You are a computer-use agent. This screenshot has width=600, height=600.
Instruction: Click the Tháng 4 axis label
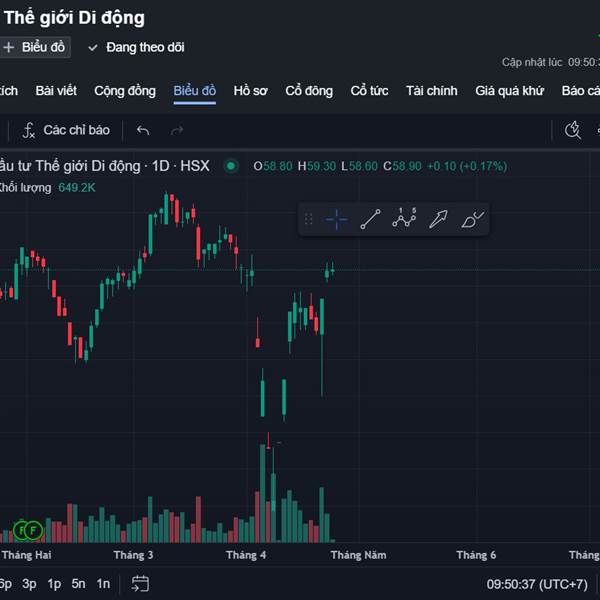(x=246, y=555)
